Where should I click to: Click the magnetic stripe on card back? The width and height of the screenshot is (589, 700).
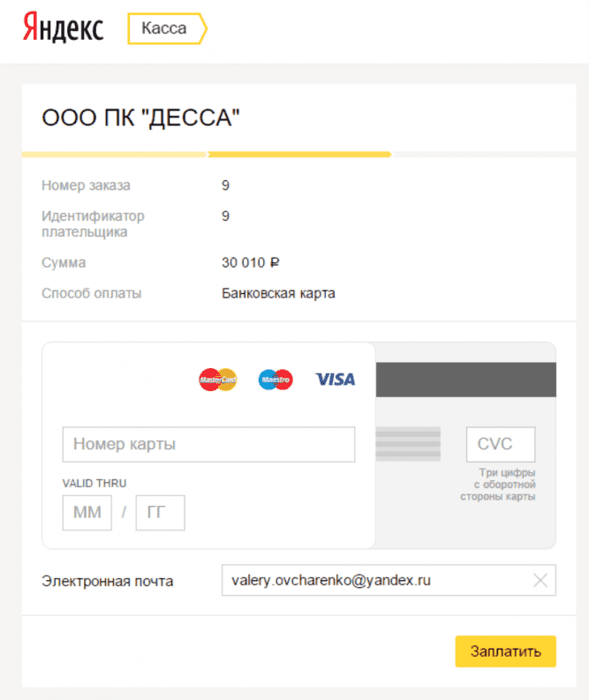pos(465,380)
